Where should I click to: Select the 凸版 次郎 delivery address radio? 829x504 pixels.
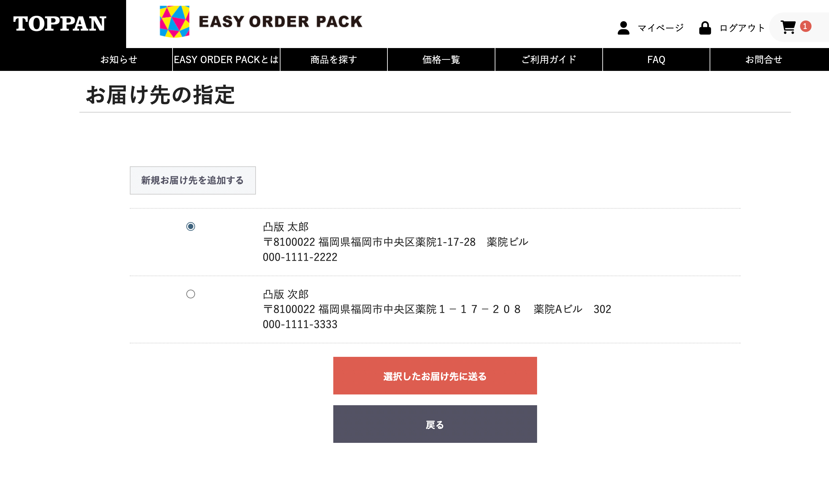[x=191, y=294]
